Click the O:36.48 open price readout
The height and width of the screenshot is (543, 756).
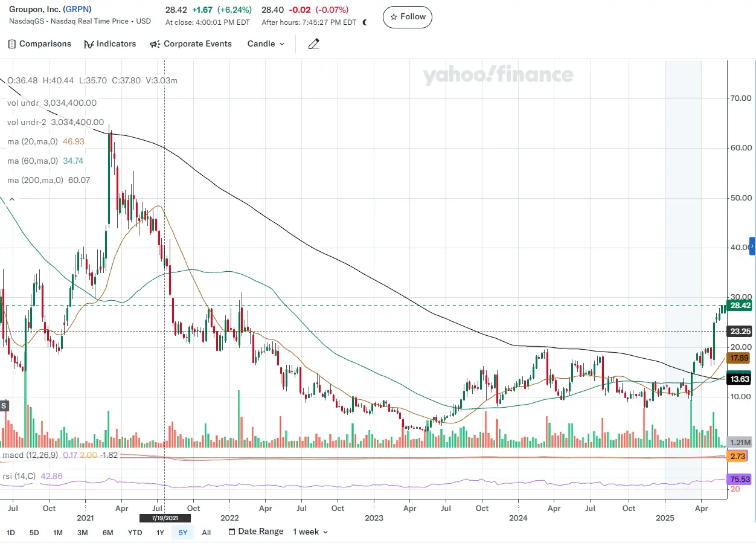(22, 80)
